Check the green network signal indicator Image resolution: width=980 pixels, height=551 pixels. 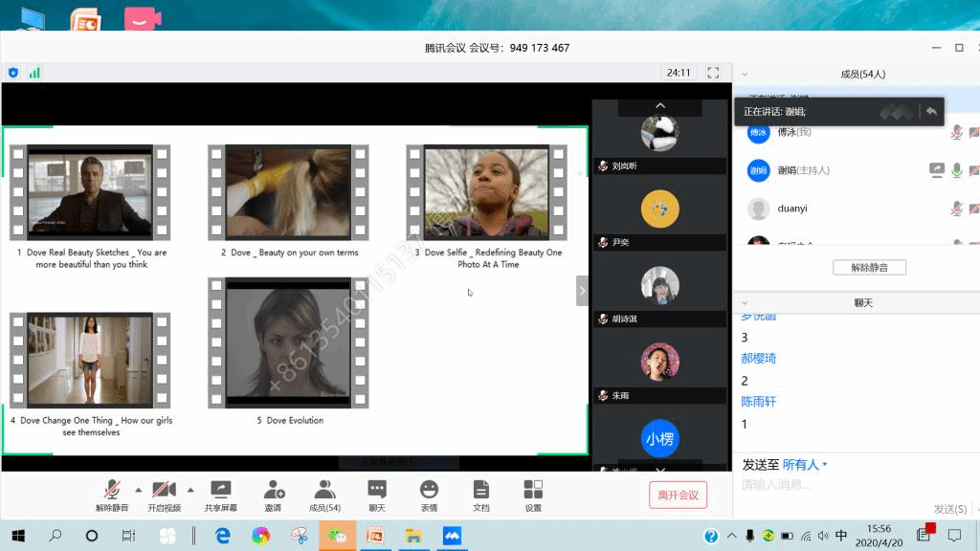point(34,73)
